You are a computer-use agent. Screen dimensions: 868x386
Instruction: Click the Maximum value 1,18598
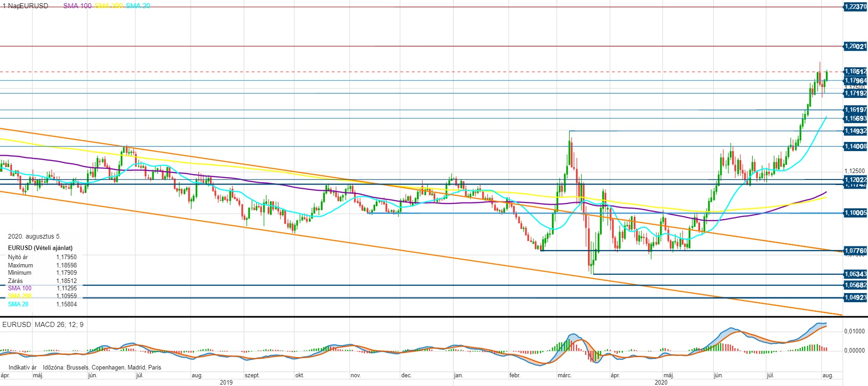tap(67, 265)
